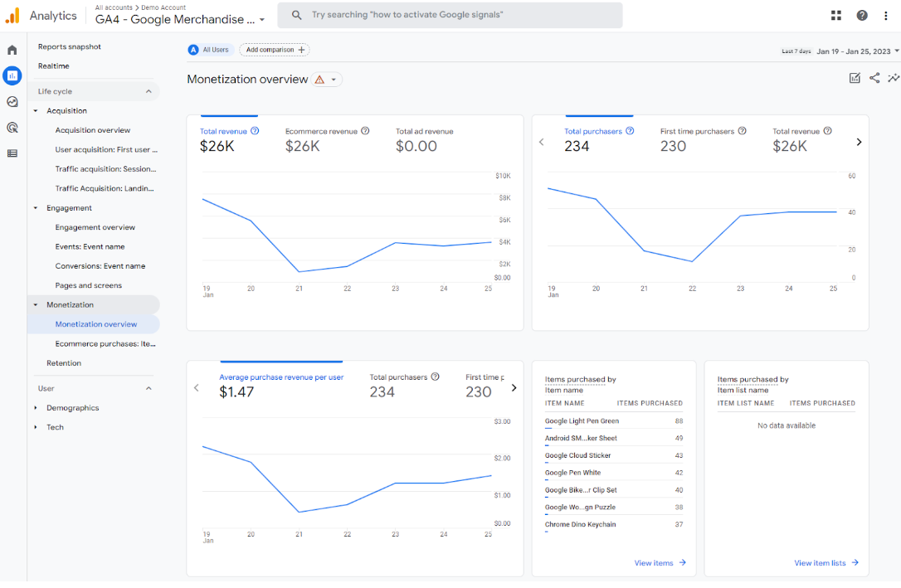Click previous arrow on Average purchase revenue card

coord(197,387)
